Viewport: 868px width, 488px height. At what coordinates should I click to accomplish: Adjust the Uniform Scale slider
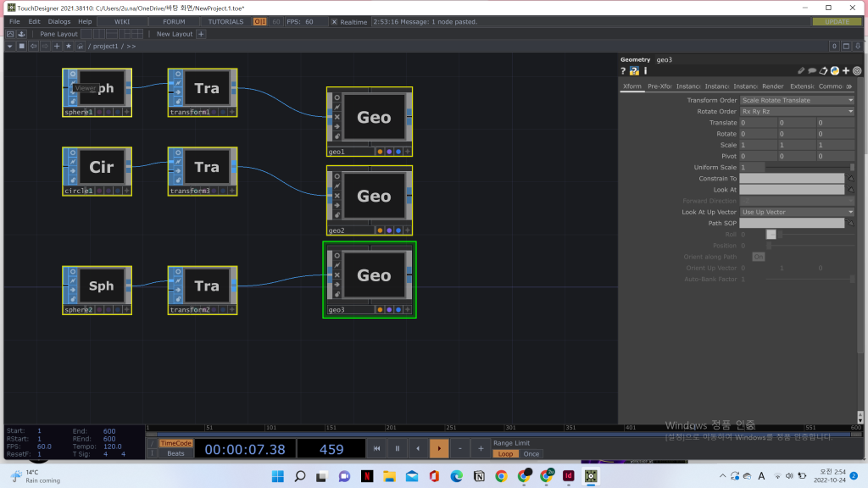click(810, 167)
